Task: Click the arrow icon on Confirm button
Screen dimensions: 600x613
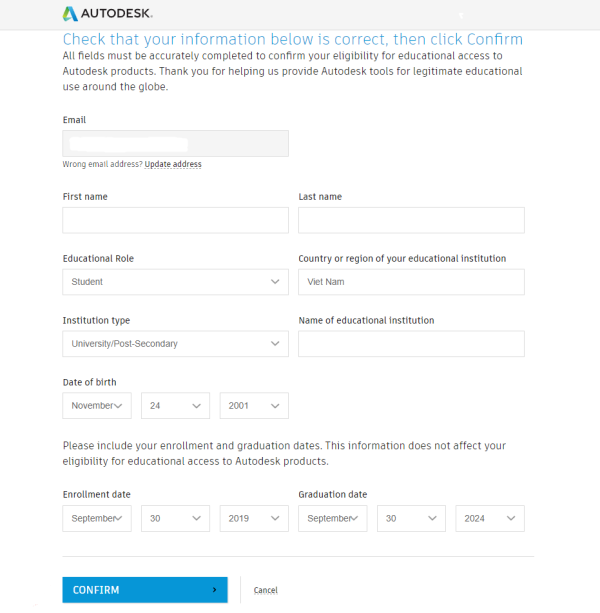Action: tap(214, 590)
